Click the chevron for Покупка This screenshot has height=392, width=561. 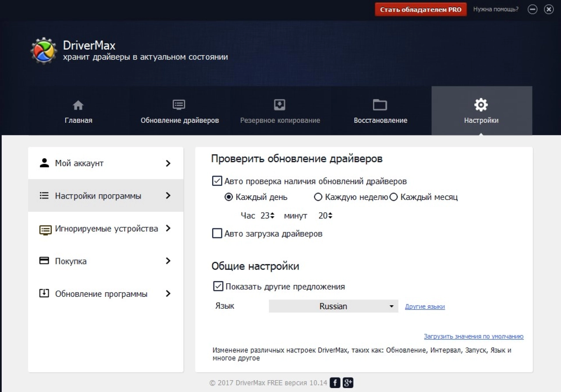(168, 261)
